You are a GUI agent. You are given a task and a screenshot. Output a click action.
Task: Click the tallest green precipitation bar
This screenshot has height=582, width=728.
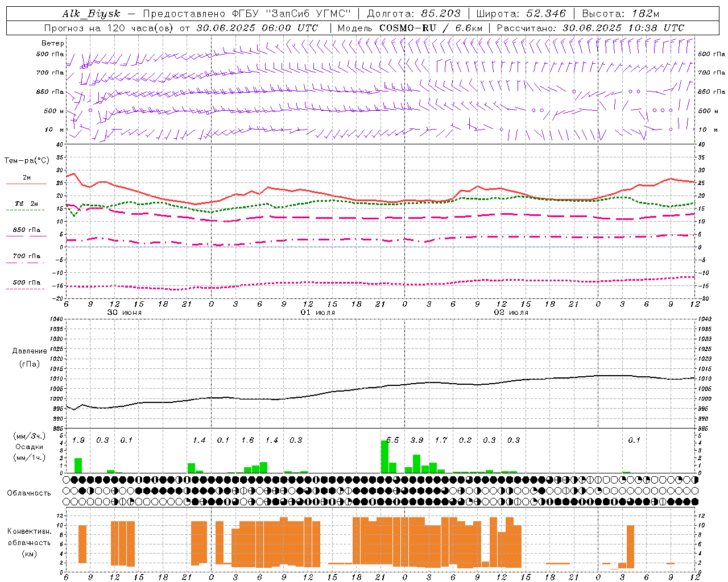(x=384, y=457)
